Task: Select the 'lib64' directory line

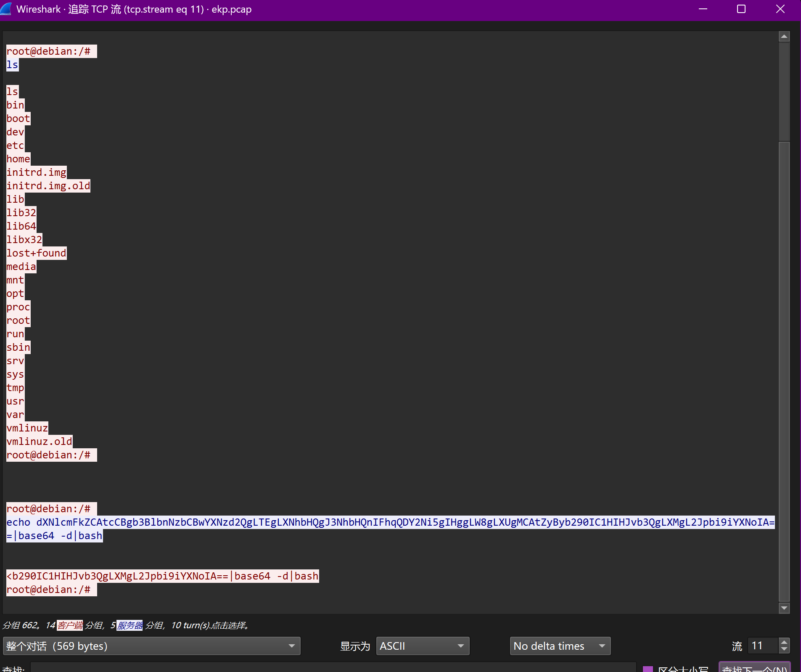Action: [21, 226]
